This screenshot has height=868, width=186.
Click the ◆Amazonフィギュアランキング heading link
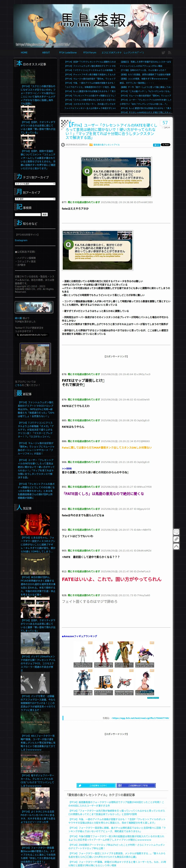79,636
